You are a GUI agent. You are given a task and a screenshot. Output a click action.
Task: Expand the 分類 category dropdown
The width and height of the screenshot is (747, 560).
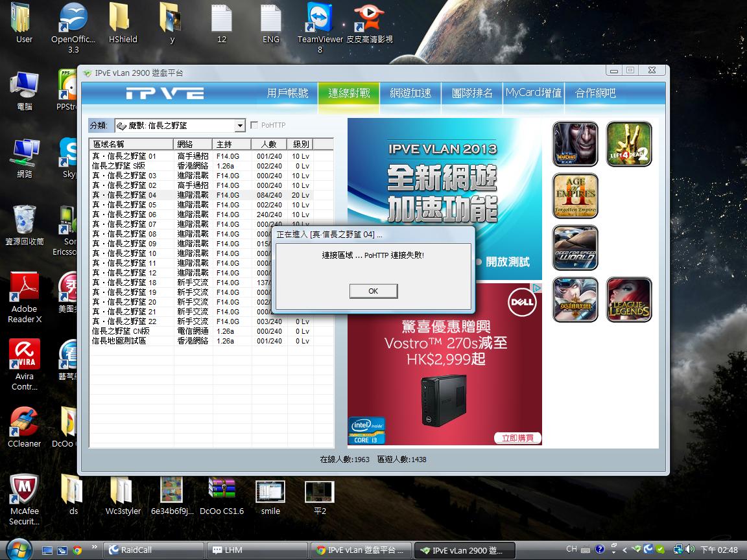point(239,126)
